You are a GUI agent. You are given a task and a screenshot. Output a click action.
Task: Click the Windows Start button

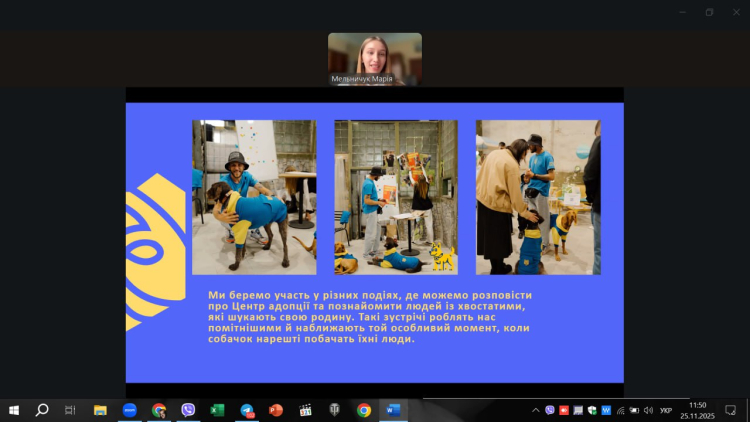14,410
